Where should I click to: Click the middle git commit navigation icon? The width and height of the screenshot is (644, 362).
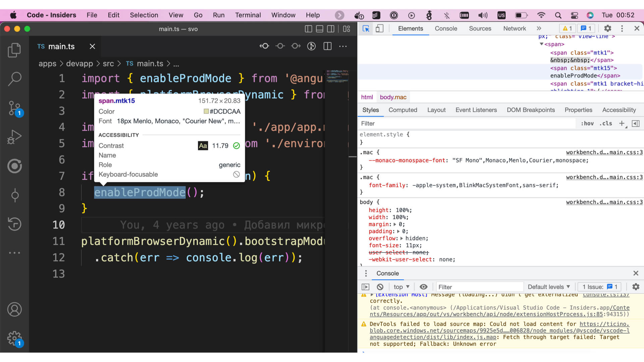280,46
